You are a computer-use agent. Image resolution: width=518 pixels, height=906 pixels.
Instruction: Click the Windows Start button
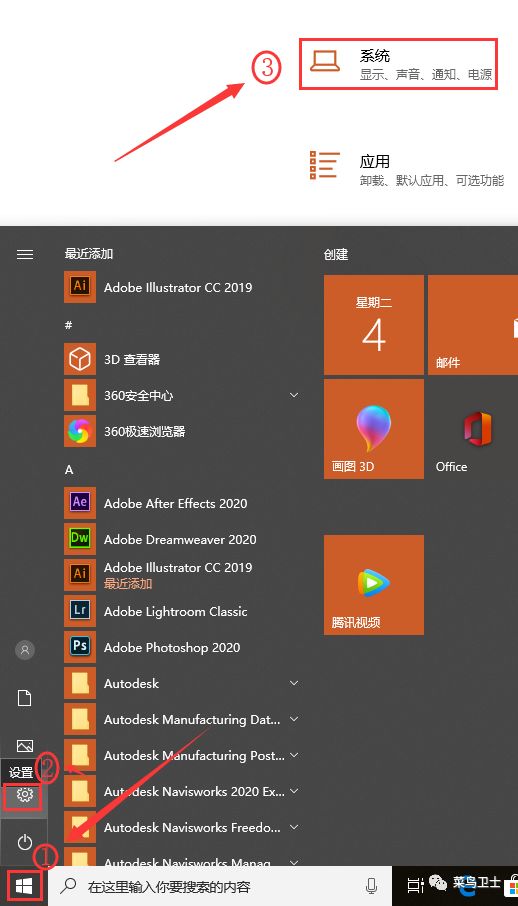point(24,885)
